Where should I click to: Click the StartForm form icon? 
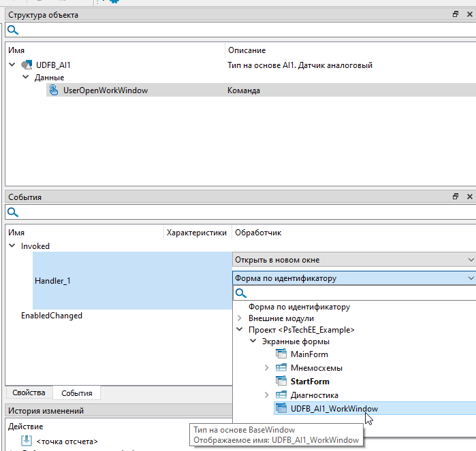click(x=281, y=382)
